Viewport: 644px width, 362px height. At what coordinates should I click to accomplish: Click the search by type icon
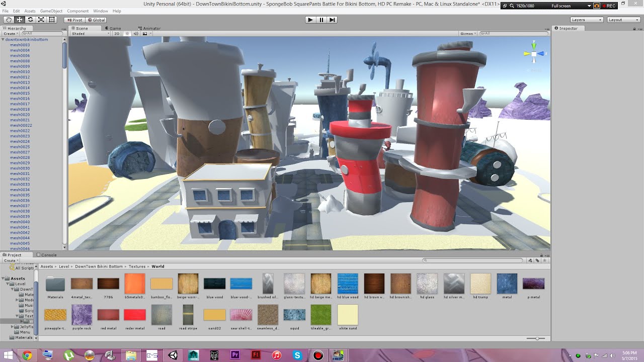(x=530, y=260)
